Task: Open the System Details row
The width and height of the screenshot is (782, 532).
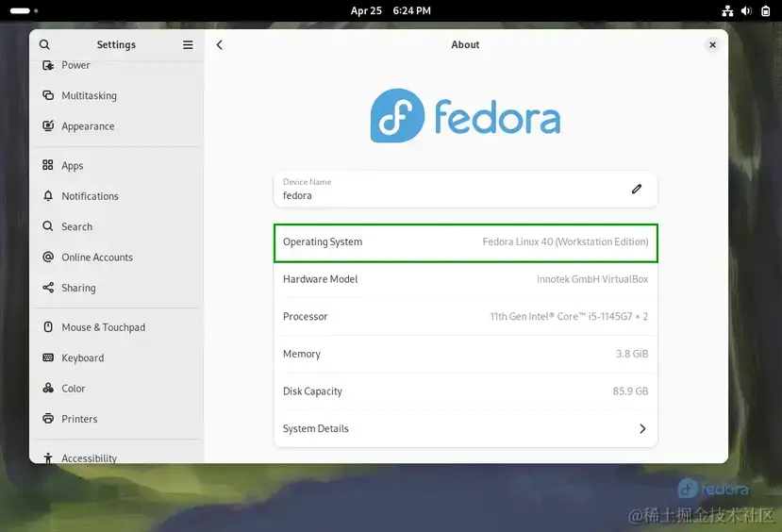Action: click(465, 429)
